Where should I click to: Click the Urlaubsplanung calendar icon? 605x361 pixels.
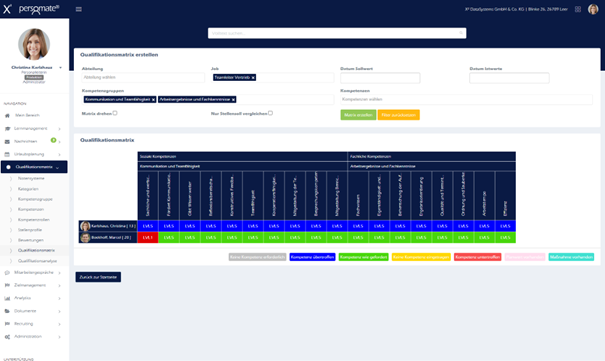point(7,154)
